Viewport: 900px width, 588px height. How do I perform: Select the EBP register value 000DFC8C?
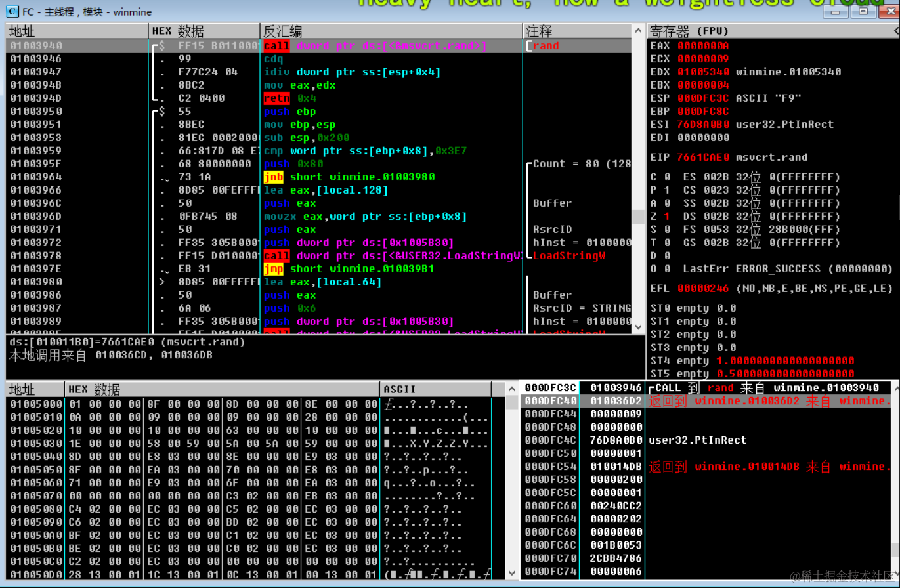703,112
